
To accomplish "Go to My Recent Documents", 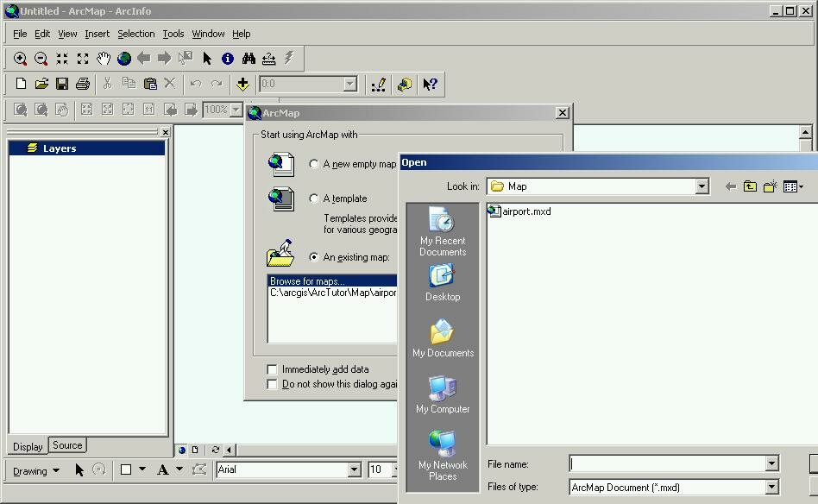I will tap(443, 231).
